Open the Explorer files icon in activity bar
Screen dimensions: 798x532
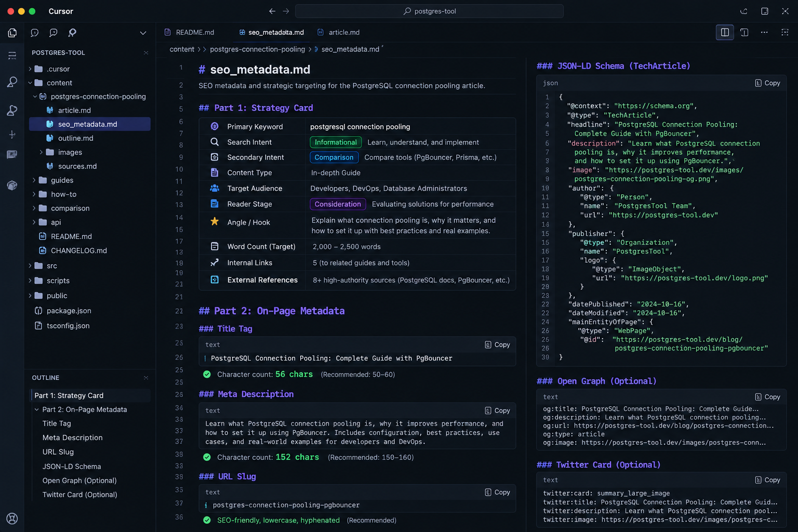pyautogui.click(x=12, y=33)
